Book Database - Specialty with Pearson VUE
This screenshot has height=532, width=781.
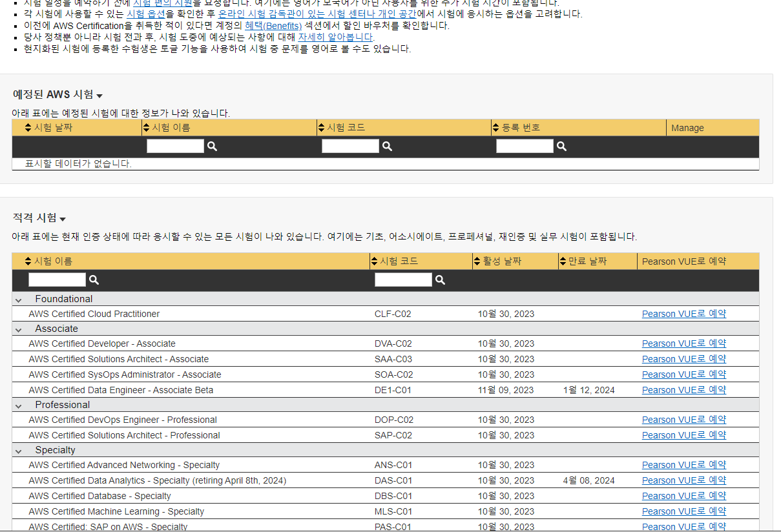684,496
